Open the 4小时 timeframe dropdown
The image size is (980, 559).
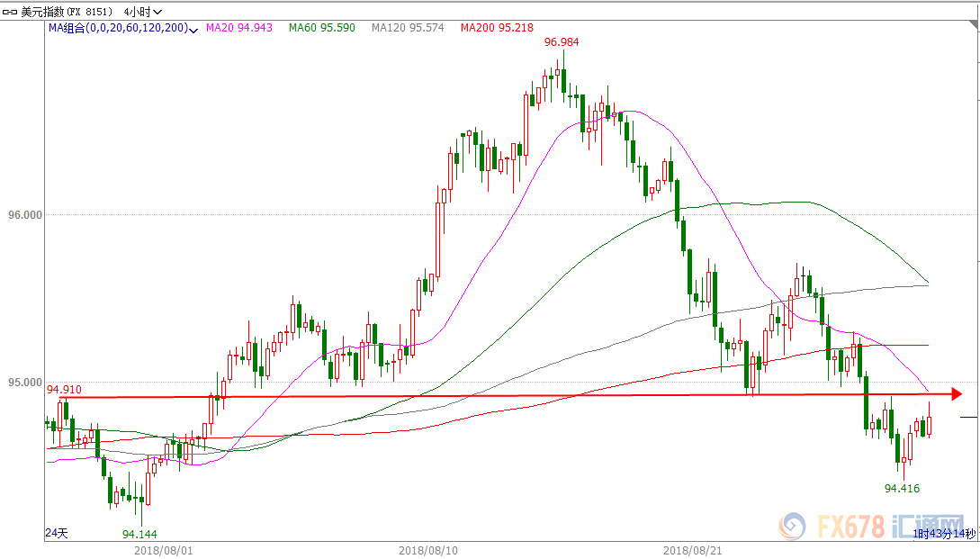click(143, 12)
